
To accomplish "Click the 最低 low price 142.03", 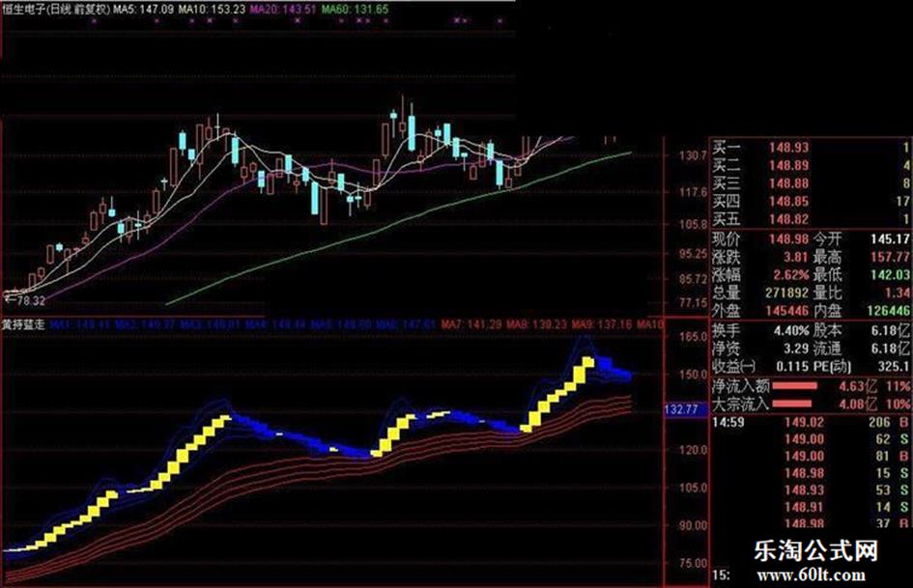I will click(x=890, y=275).
